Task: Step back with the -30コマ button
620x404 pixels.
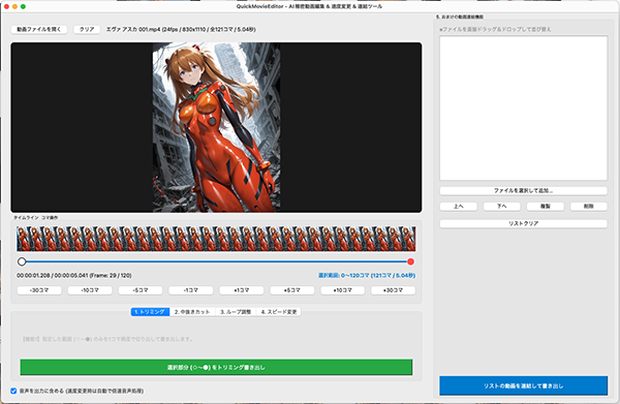Action: pyautogui.click(x=39, y=290)
